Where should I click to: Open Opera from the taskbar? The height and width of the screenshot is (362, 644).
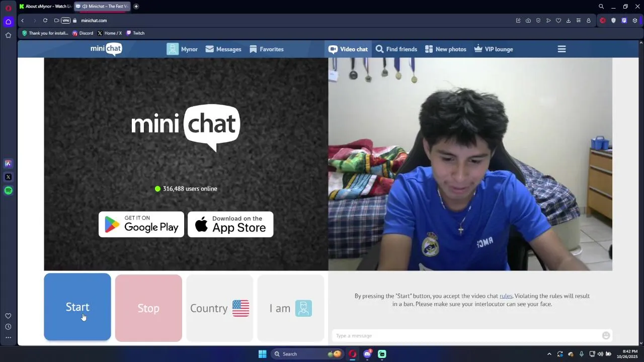353,354
